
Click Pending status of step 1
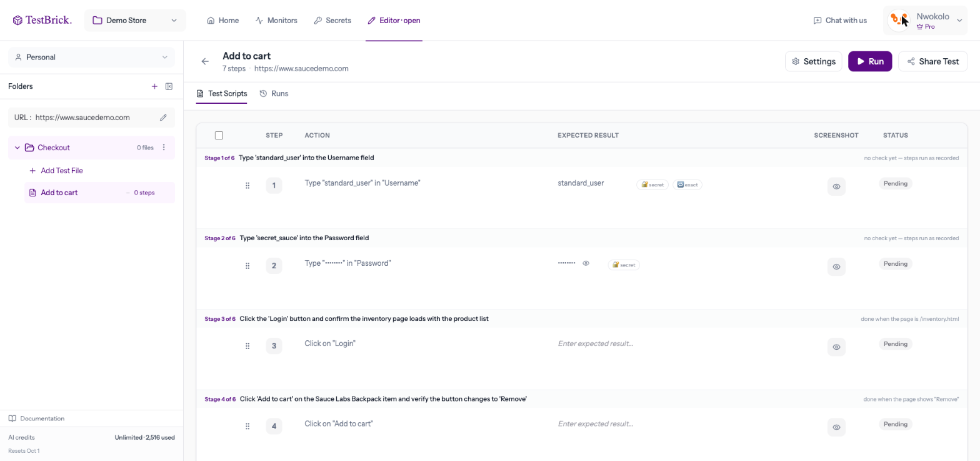(896, 183)
